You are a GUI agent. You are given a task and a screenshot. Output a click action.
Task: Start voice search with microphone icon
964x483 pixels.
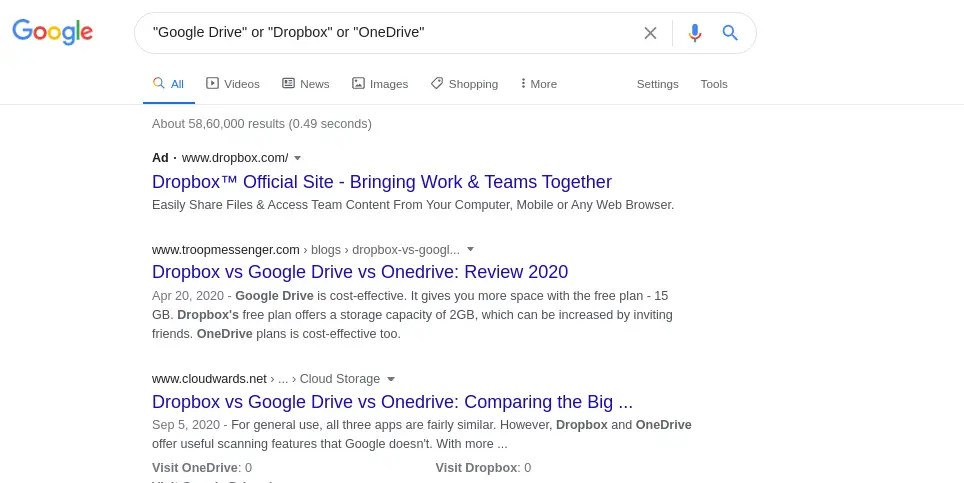[x=695, y=33]
